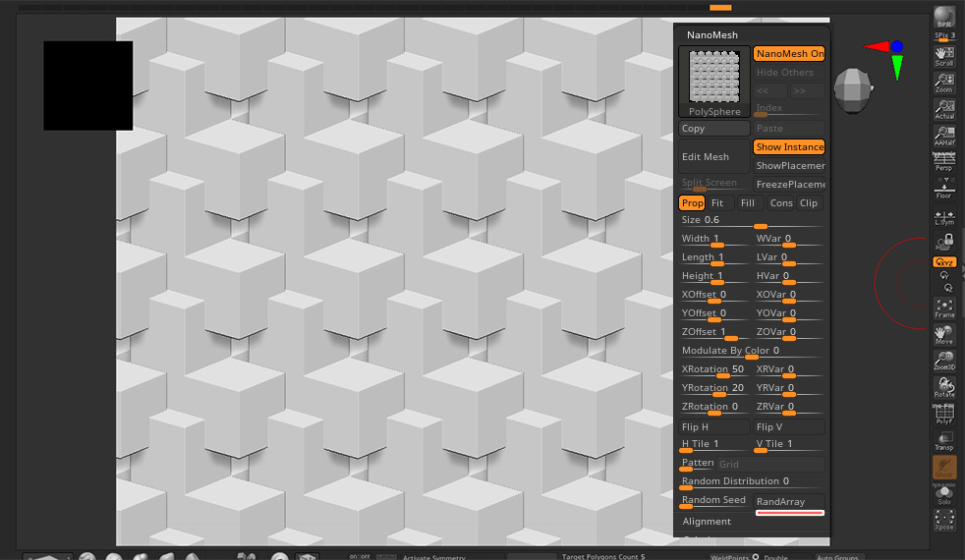The image size is (965, 560).
Task: Click the BPR render icon
Action: coord(944,16)
